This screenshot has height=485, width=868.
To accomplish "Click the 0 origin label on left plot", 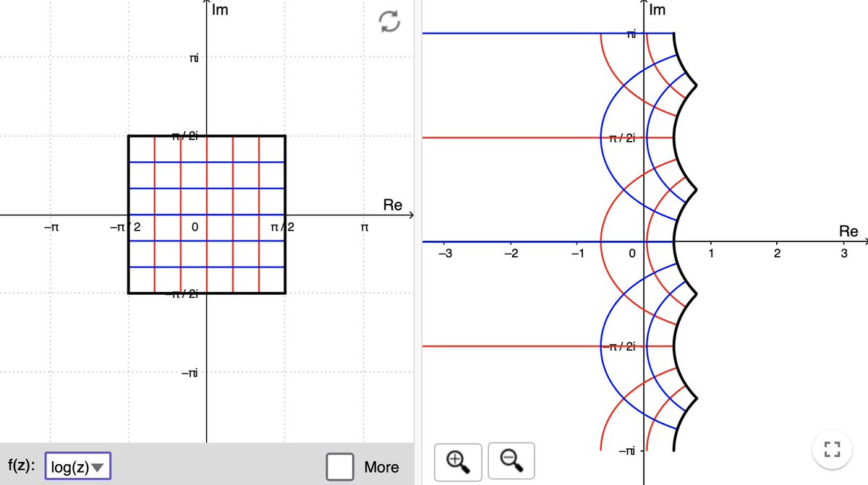I will point(195,227).
